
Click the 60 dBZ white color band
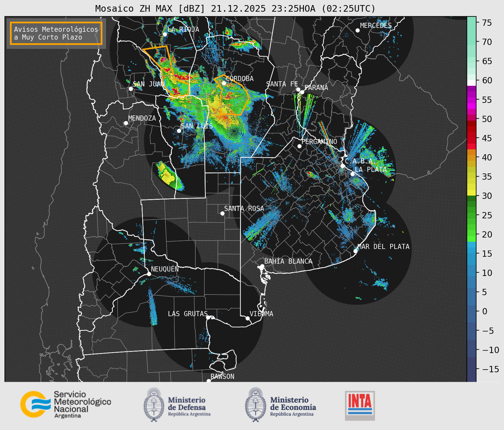point(471,82)
